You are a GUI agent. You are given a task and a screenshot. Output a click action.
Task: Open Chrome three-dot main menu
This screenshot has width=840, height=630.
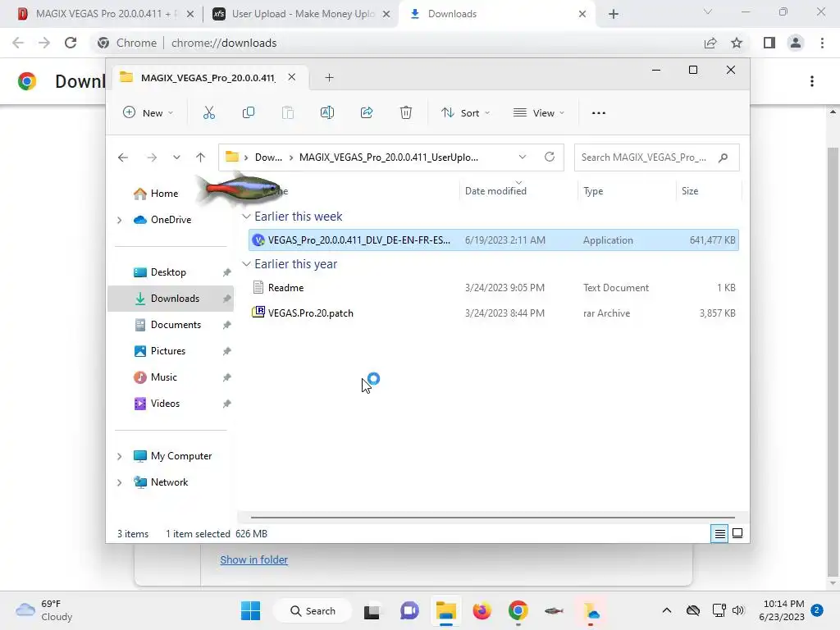[x=822, y=43]
